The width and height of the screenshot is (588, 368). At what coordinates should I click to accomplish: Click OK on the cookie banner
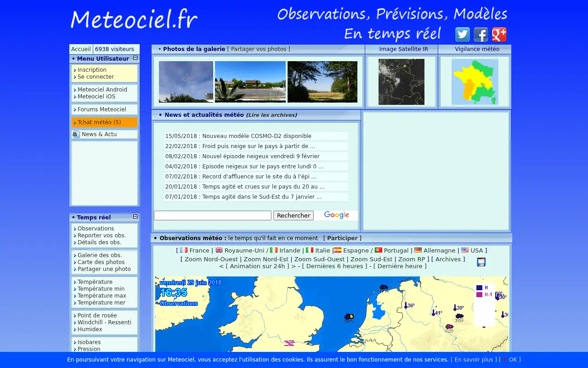(x=513, y=360)
